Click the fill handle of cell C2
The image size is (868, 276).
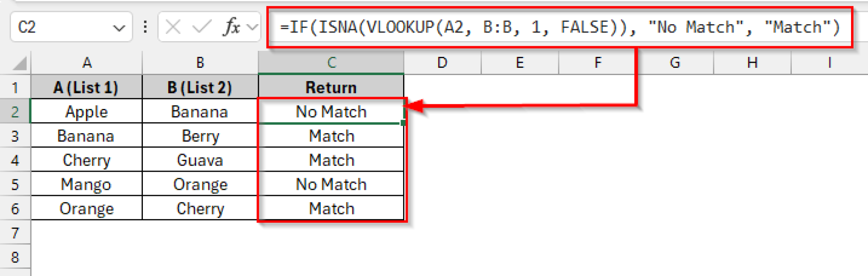pyautogui.click(x=402, y=123)
